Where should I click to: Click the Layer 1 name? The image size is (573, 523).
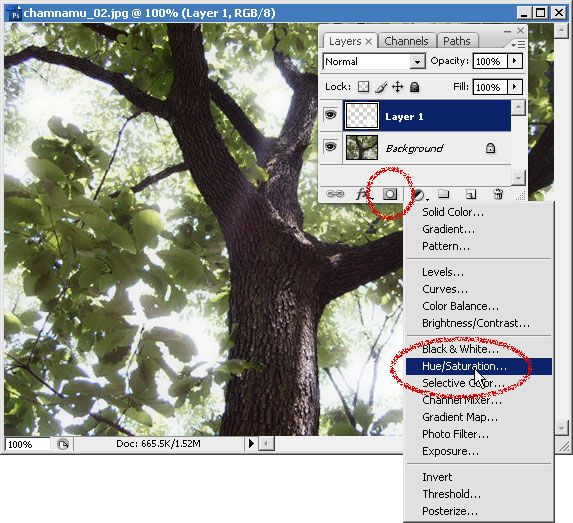(x=404, y=117)
